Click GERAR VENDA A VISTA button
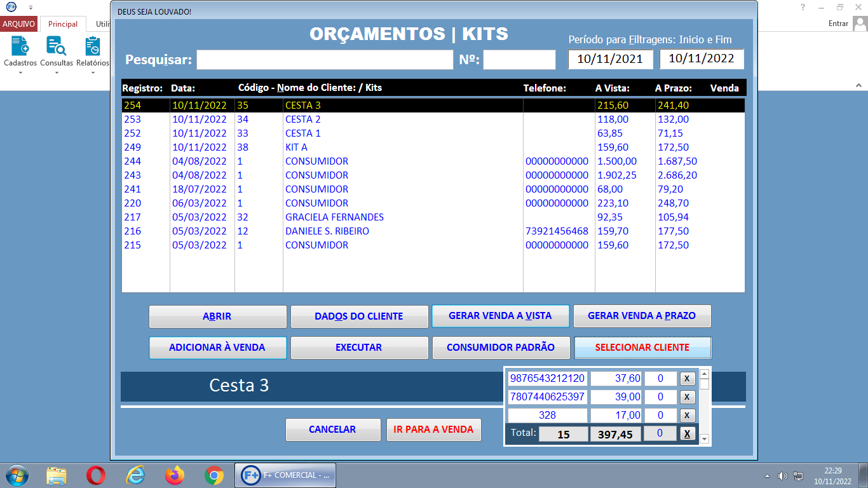Image resolution: width=868 pixels, height=488 pixels. (500, 316)
